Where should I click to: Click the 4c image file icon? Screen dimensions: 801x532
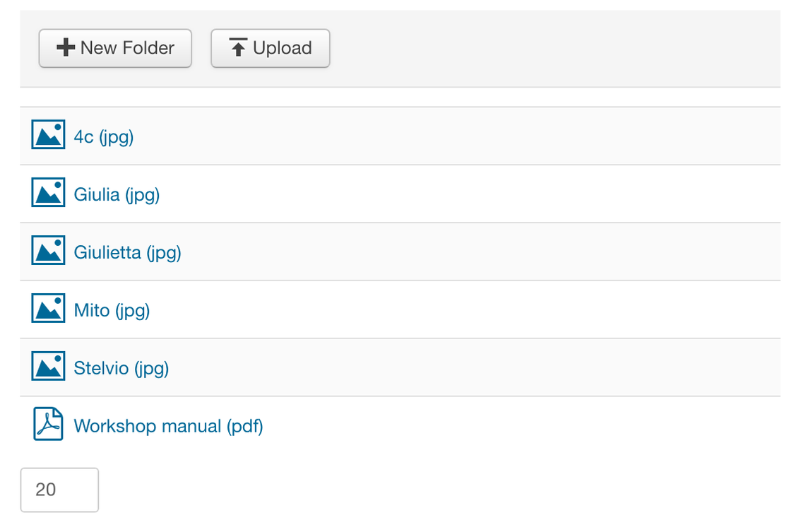point(48,134)
